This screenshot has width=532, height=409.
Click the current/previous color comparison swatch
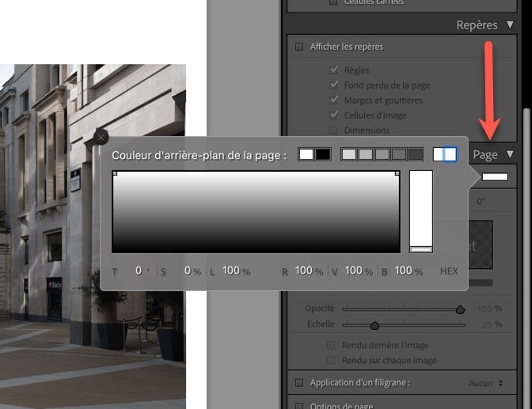tap(444, 154)
